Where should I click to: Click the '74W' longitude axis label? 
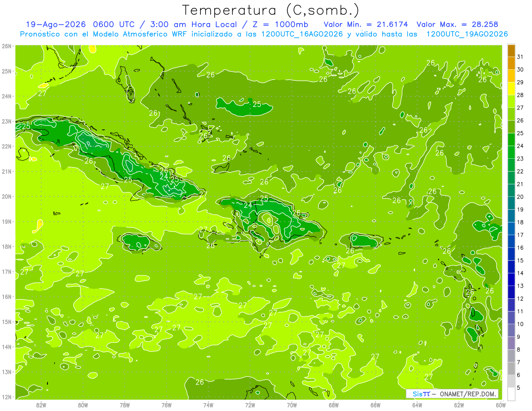(208, 405)
